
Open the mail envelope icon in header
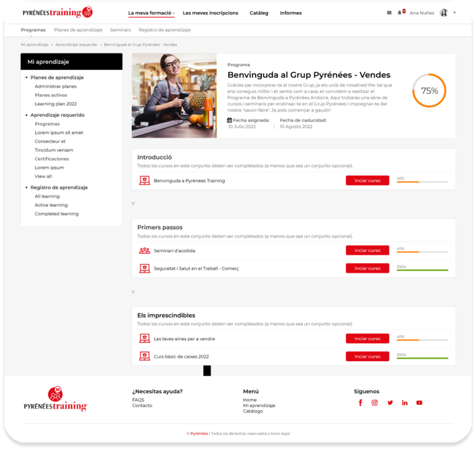point(389,13)
